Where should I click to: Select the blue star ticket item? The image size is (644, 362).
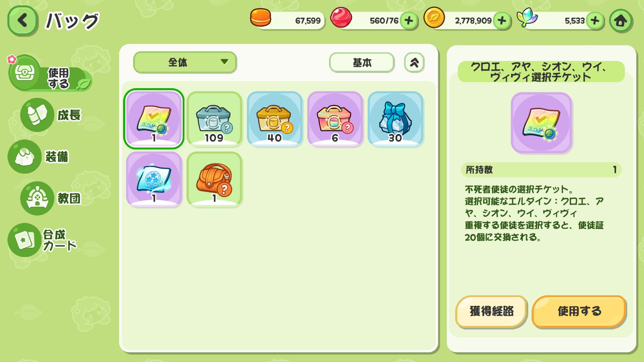coord(154,179)
